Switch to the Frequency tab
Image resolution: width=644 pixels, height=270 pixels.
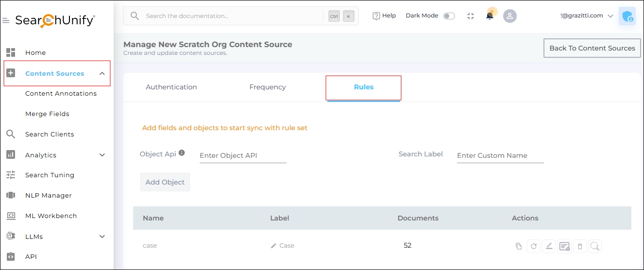[268, 87]
